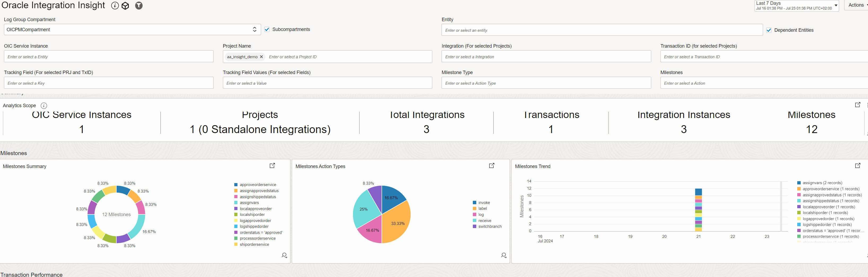Screen dimensions: 868x277
Task: Toggle assignvars (2 records) legend swatch in Trend
Action: coord(799,183)
